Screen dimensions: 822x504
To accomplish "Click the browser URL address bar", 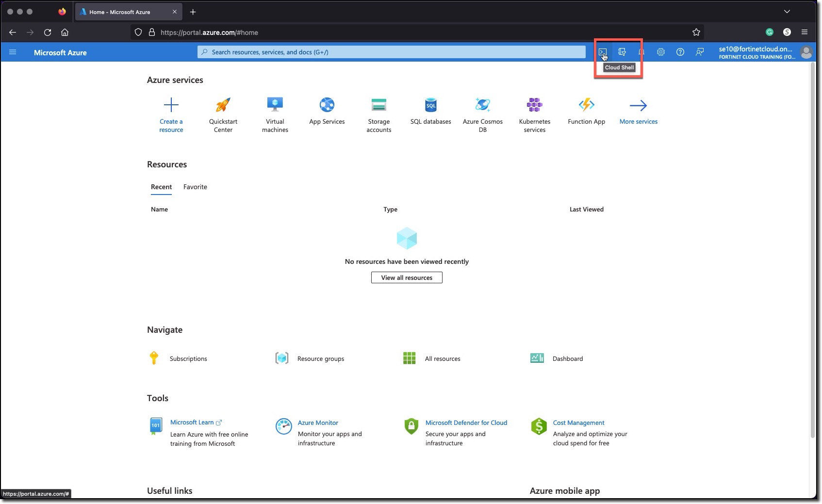I will [417, 32].
